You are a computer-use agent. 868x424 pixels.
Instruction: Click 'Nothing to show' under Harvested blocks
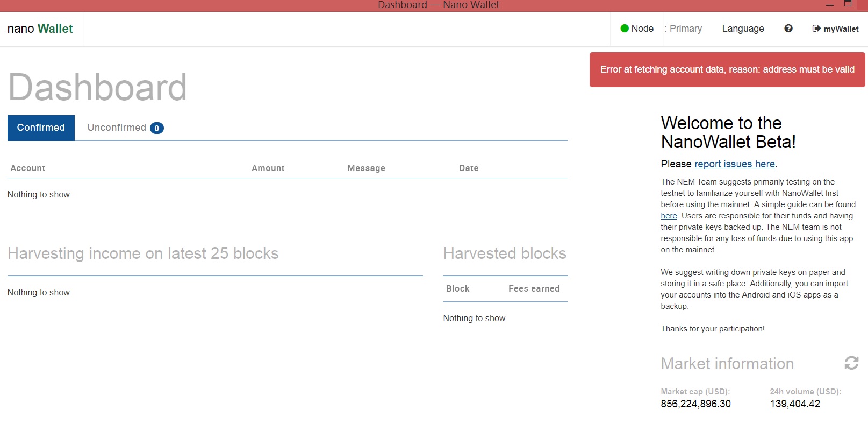click(474, 318)
